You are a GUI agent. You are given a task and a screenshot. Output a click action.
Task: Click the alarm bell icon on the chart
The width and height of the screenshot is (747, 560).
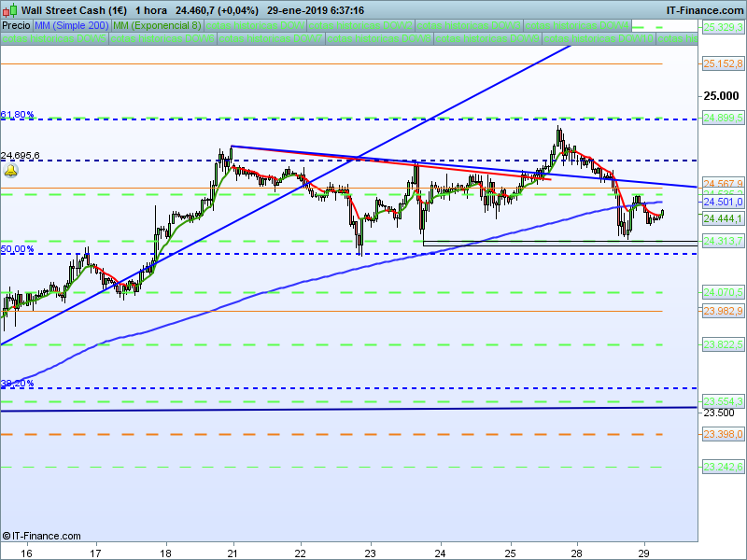click(x=11, y=172)
